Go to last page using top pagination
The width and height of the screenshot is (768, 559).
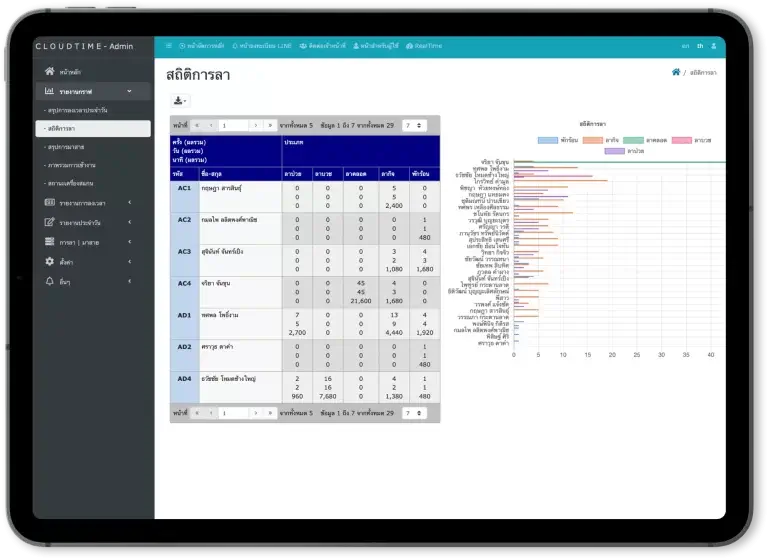(x=270, y=126)
